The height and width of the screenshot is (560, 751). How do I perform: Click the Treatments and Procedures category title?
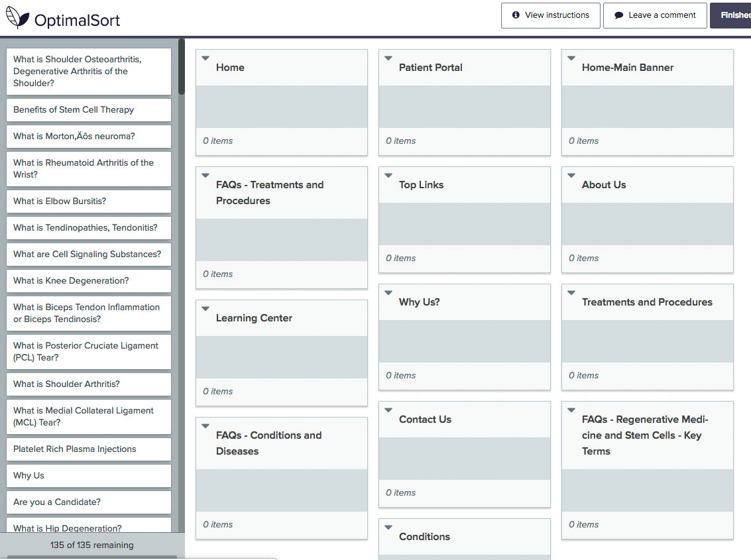pos(647,302)
